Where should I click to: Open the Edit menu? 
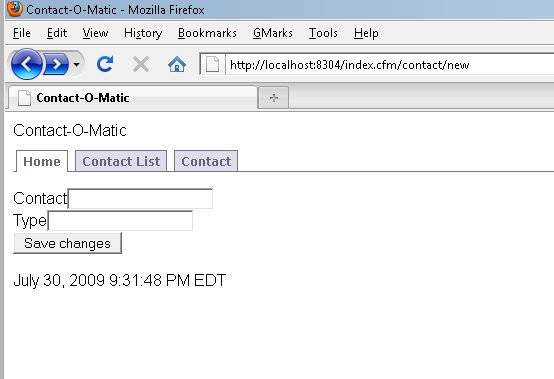[x=57, y=33]
